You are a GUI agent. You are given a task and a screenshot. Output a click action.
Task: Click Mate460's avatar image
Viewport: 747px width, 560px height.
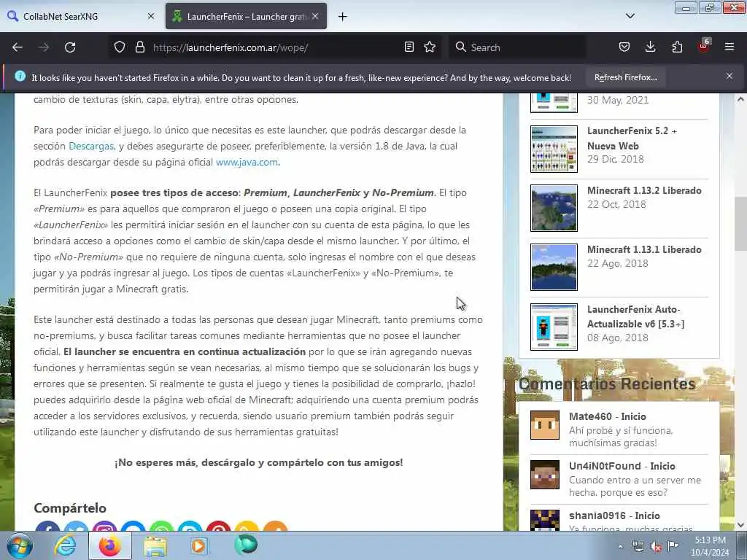[545, 425]
